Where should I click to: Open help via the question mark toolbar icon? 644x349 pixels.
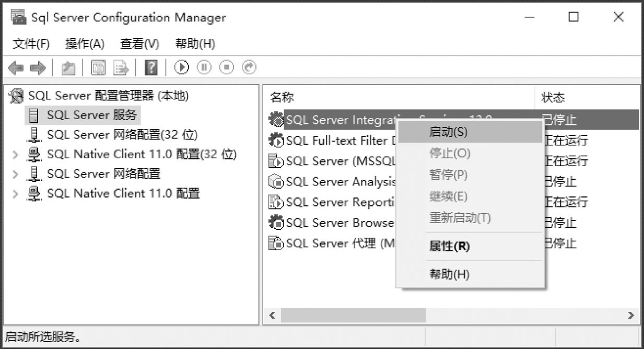(x=151, y=67)
